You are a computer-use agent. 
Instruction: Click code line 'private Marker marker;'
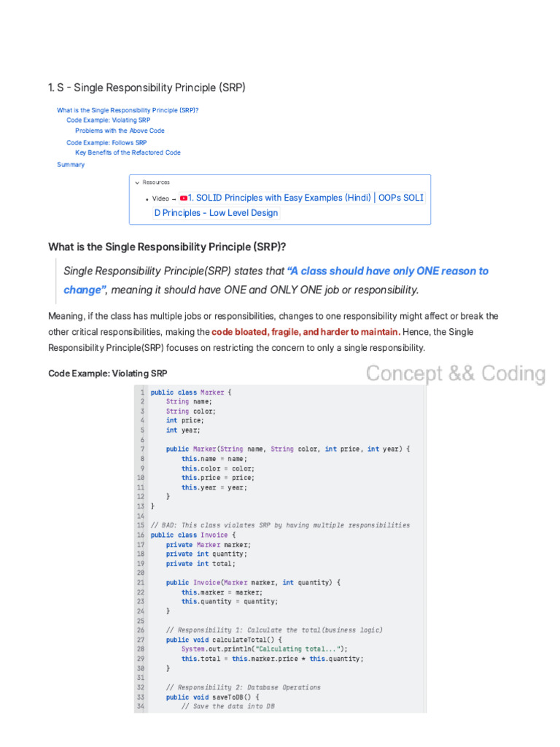208,544
